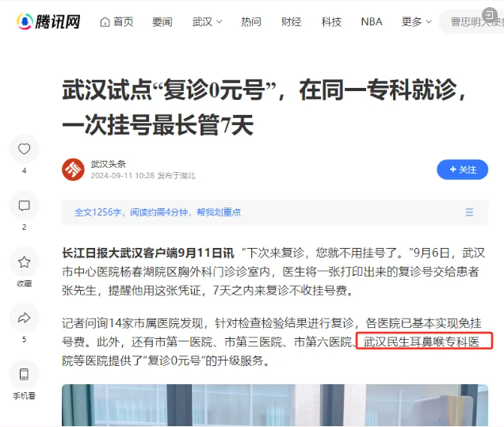Share article using the arrow icon
504x427 pixels.
tap(24, 318)
